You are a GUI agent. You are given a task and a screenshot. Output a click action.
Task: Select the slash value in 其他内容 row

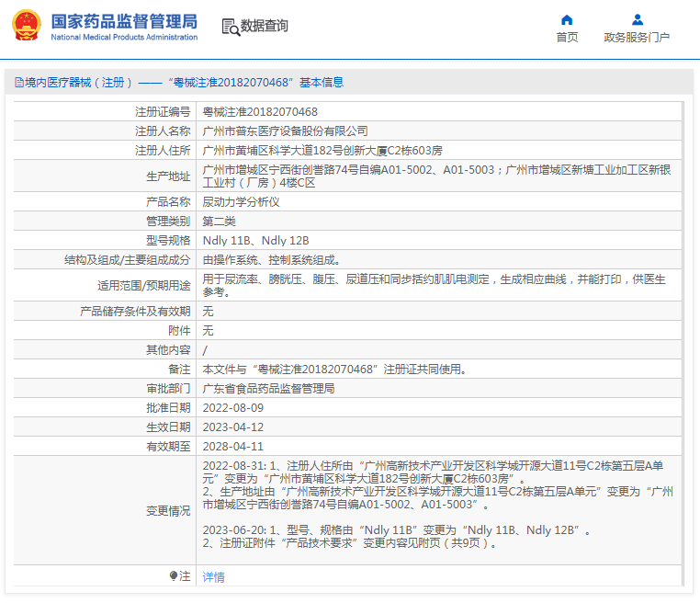click(205, 350)
